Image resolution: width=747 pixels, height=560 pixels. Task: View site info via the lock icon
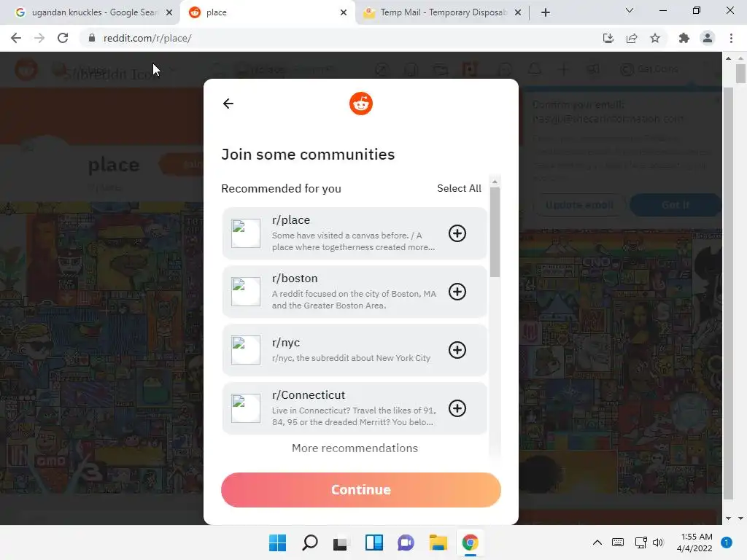[x=92, y=38]
